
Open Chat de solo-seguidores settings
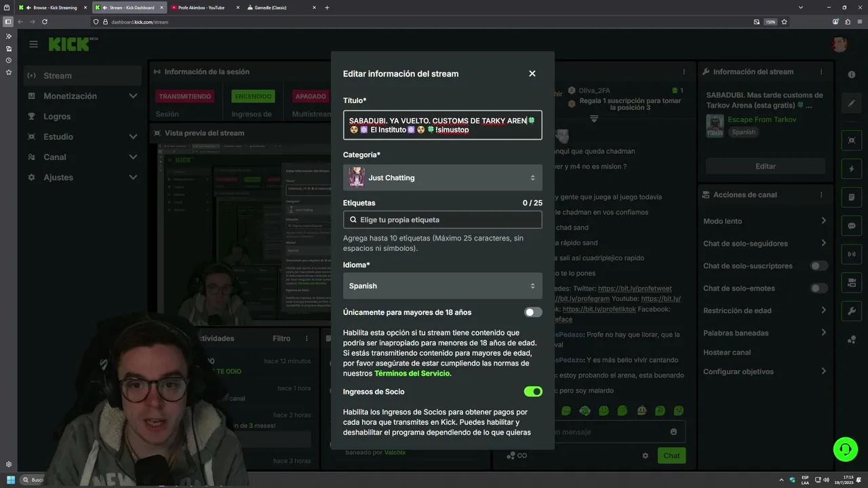click(765, 243)
